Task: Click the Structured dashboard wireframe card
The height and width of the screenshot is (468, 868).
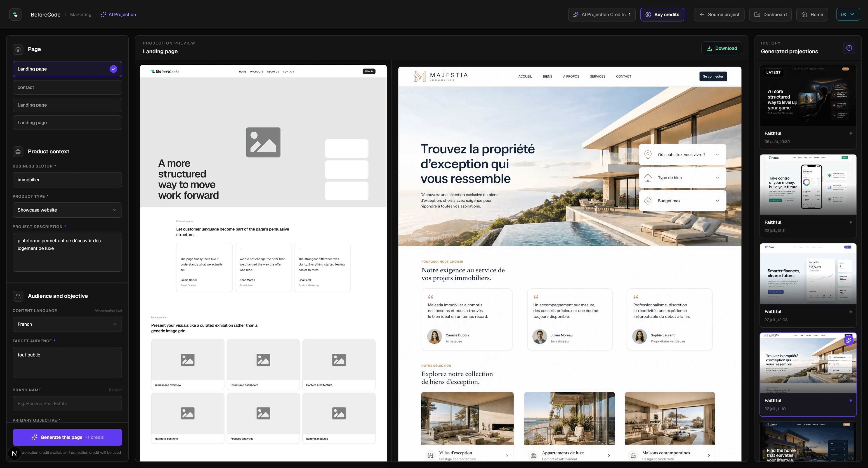Action: (x=263, y=365)
